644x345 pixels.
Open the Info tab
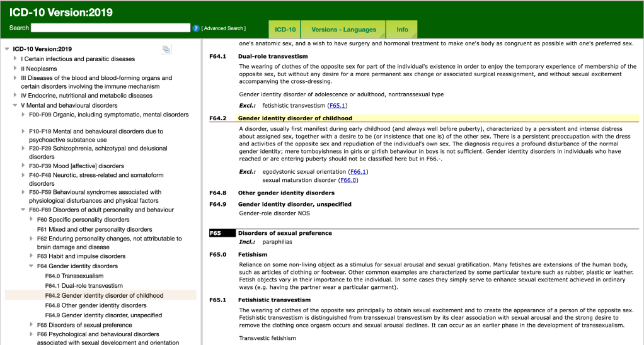[402, 30]
